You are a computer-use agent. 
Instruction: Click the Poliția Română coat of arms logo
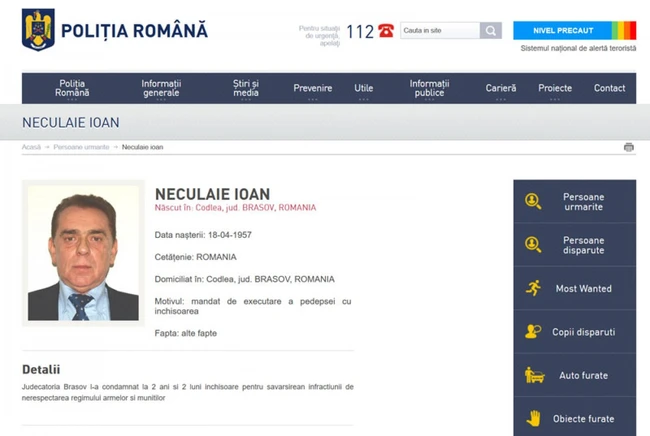point(38,30)
